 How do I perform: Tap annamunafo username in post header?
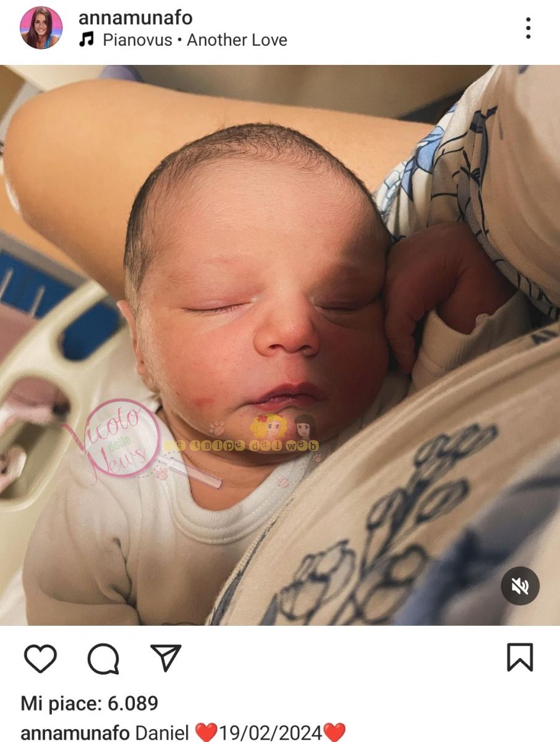[x=135, y=18]
